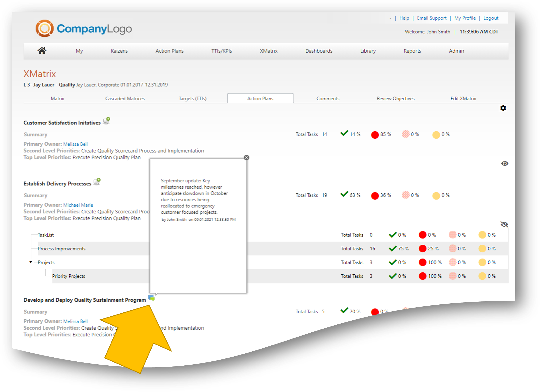
Task: Close the September update comment popup
Action: coord(246,158)
